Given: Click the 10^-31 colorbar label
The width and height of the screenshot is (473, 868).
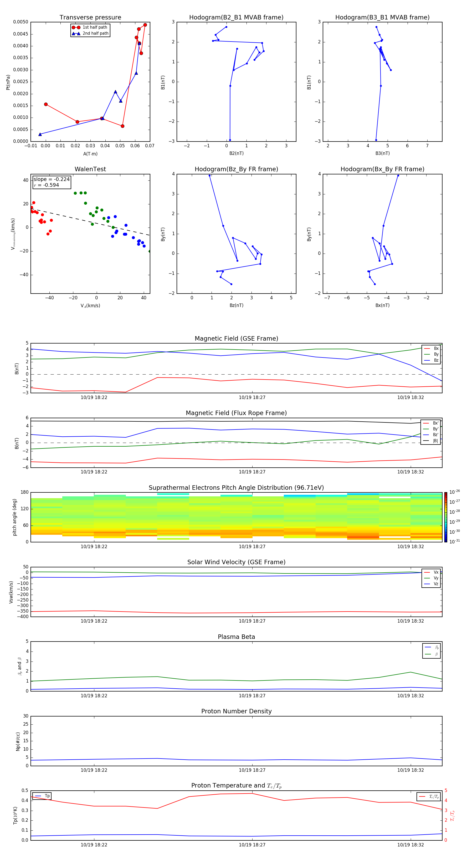Looking at the screenshot, I should (455, 542).
